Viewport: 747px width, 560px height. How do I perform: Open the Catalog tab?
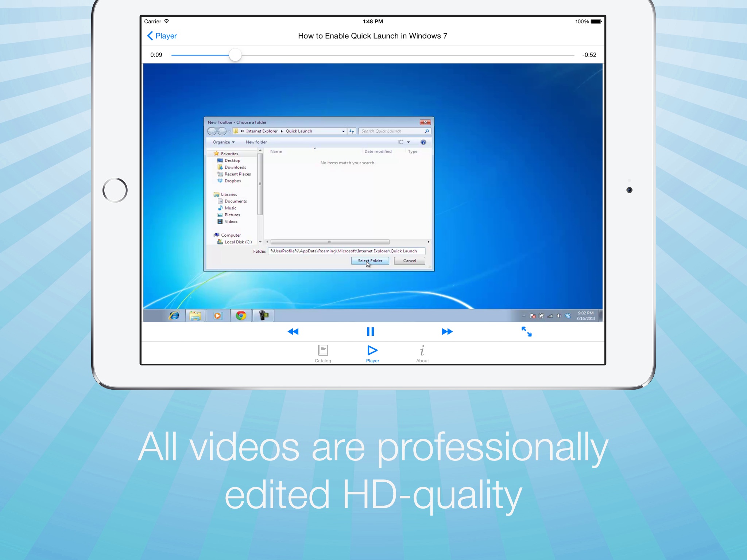323,354
